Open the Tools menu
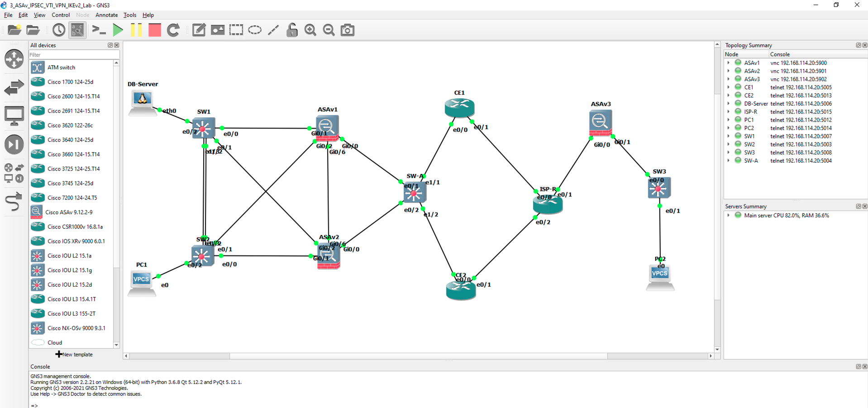Image resolution: width=868 pixels, height=408 pixels. coord(130,15)
